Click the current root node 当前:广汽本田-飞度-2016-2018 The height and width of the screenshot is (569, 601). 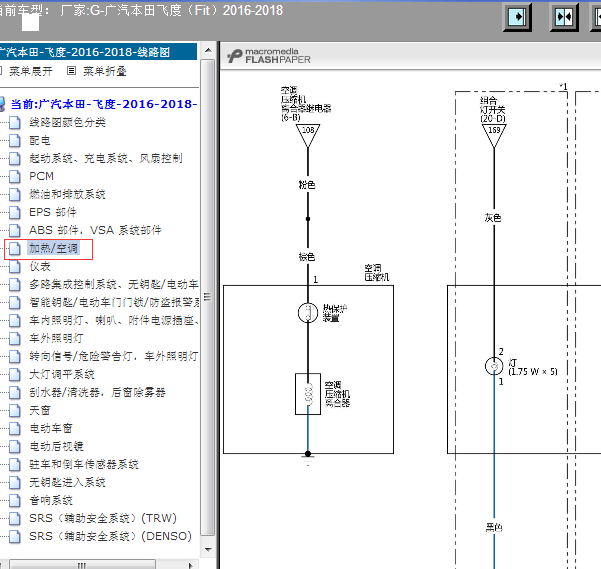[x=103, y=104]
